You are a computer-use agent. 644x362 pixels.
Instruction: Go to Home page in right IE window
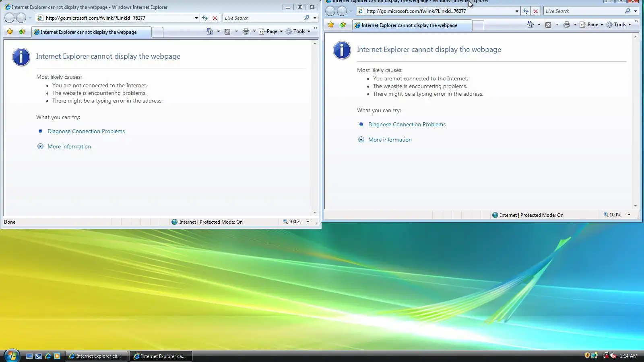tap(530, 25)
